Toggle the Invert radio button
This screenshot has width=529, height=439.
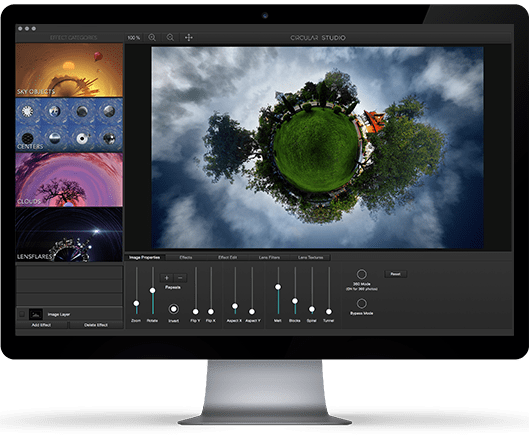coord(173,309)
